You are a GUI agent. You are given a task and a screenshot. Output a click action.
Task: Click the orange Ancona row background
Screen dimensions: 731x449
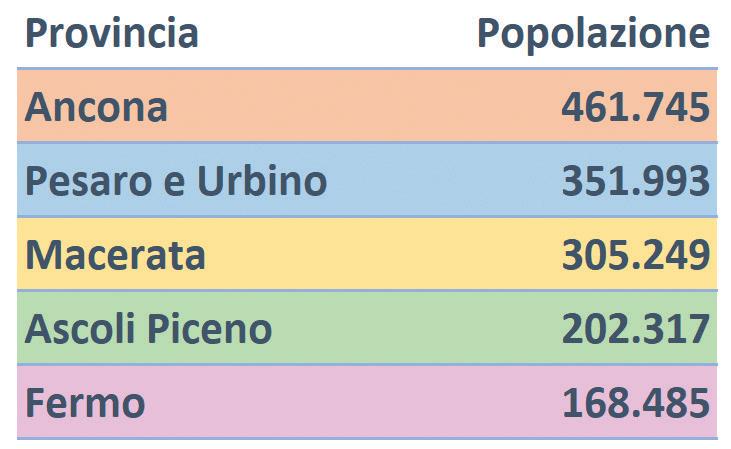tap(360, 107)
